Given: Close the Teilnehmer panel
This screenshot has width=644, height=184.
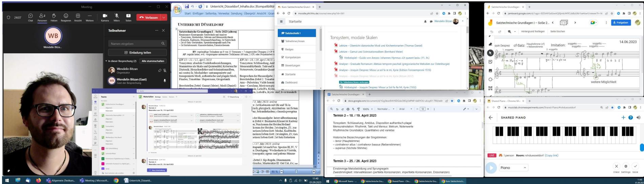Looking at the screenshot, I should tap(163, 31).
